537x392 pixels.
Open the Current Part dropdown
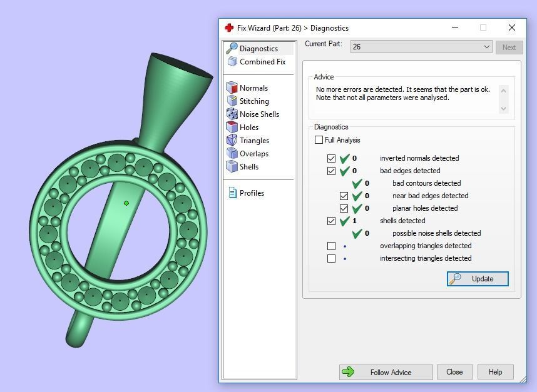(x=421, y=47)
